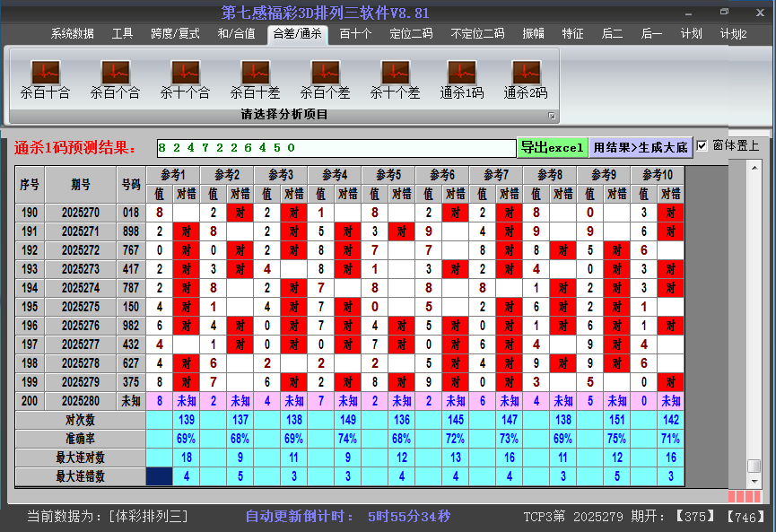The height and width of the screenshot is (532, 776).
Task: Switch to the 和/合值 tab
Action: pyautogui.click(x=235, y=32)
